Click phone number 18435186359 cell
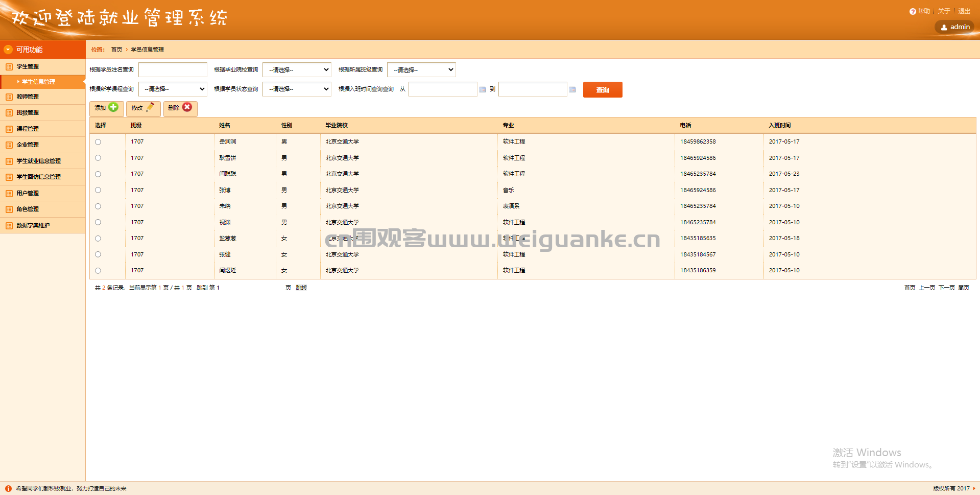980x495 pixels. pyautogui.click(x=698, y=271)
